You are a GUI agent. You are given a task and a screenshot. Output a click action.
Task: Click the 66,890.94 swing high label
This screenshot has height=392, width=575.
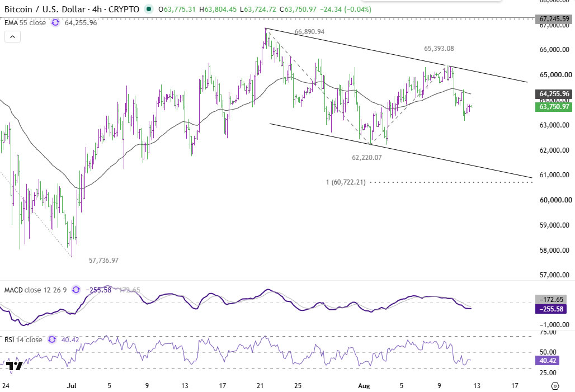(x=309, y=32)
